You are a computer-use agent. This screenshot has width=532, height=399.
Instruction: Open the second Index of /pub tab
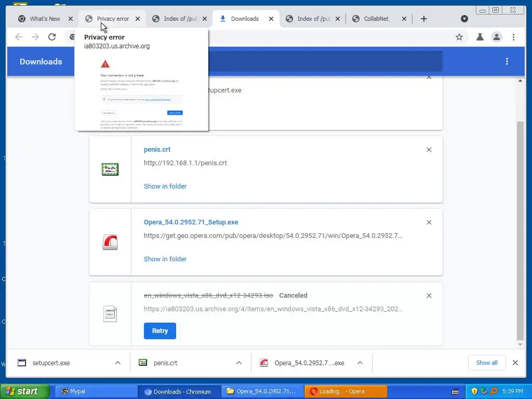[313, 19]
